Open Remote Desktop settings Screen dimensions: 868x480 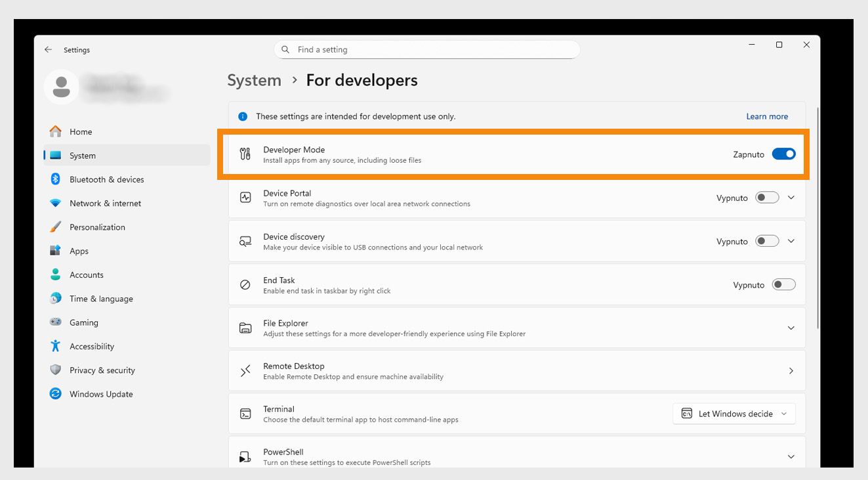pyautogui.click(x=516, y=371)
